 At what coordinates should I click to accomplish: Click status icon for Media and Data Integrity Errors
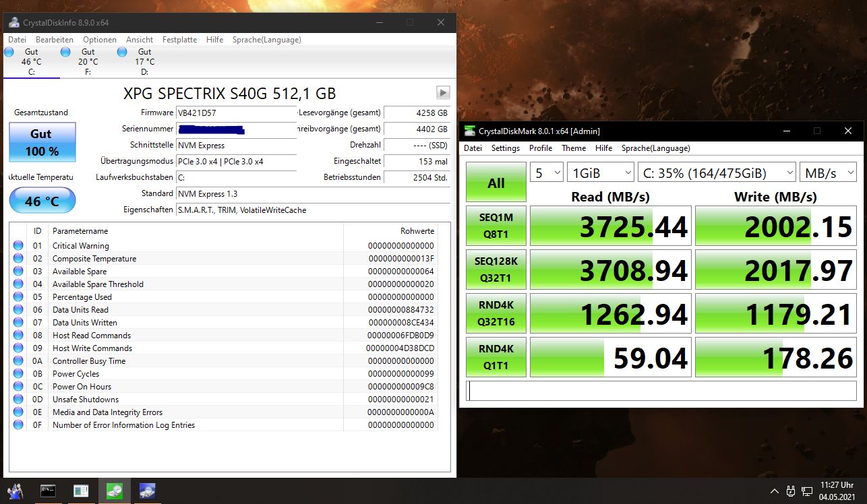click(18, 412)
